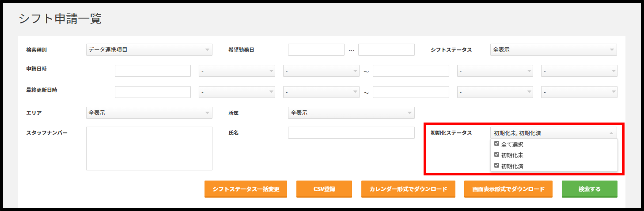Image resolution: width=644 pixels, height=211 pixels.
Task: Open the 検索種別 dropdown
Action: coord(149,50)
